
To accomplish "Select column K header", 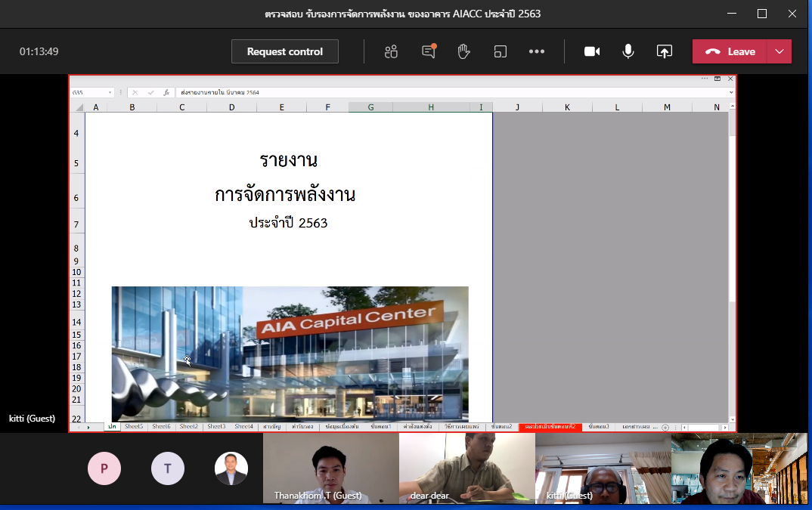I will (567, 107).
